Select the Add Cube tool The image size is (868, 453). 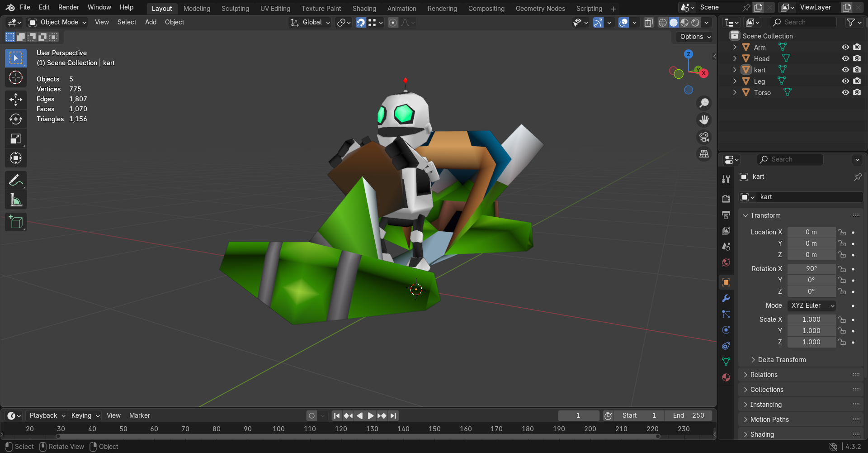[x=16, y=222]
